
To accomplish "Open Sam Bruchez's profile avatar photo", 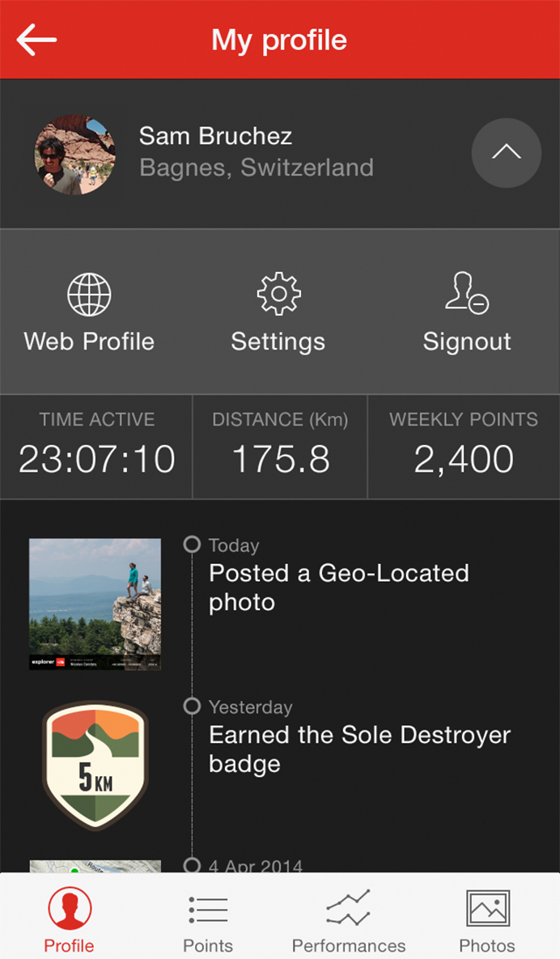I will 74,155.
